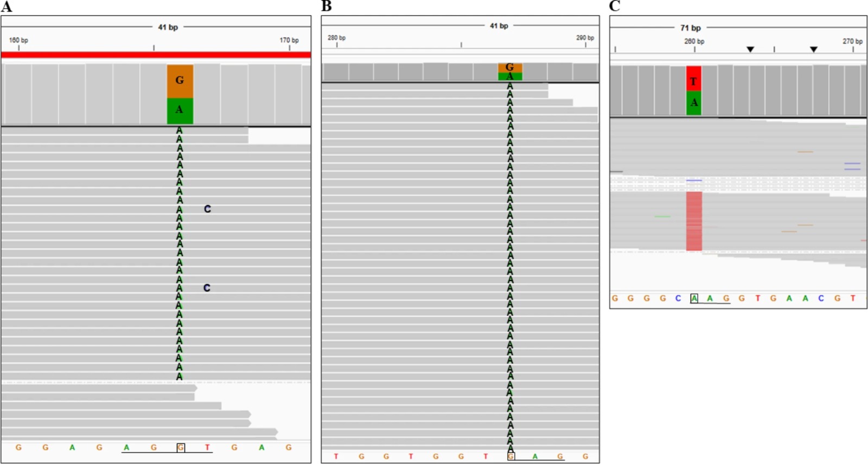Select the green A coverage block in panel C
Viewport: 868px width, 464px height.
coord(693,102)
